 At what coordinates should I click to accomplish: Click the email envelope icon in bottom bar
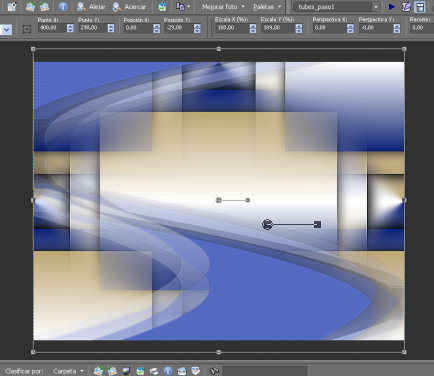tap(182, 371)
